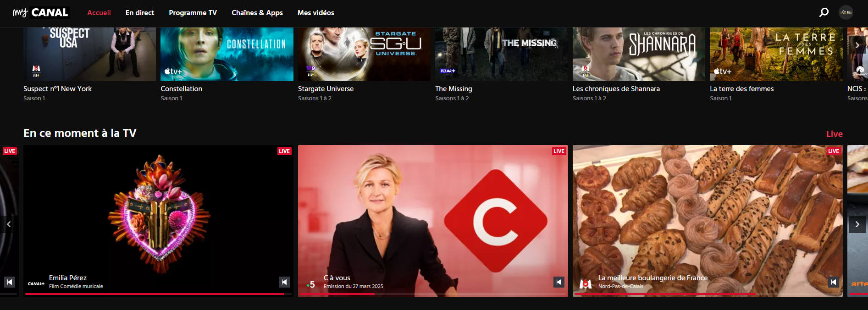Screen dimensions: 868x310
Task: Open the Constellation title link
Action: tap(182, 89)
